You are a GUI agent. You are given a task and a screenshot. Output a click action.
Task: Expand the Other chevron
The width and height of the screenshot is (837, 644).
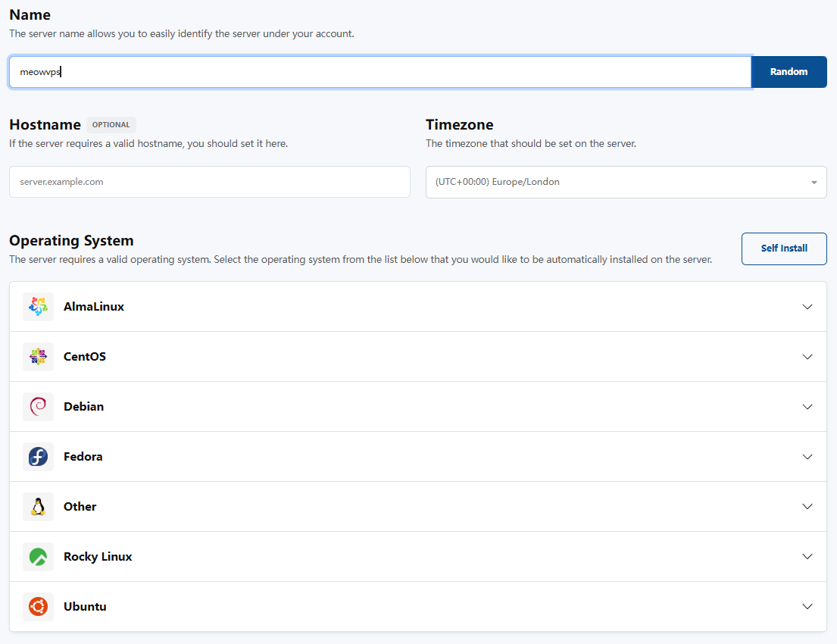pos(807,507)
